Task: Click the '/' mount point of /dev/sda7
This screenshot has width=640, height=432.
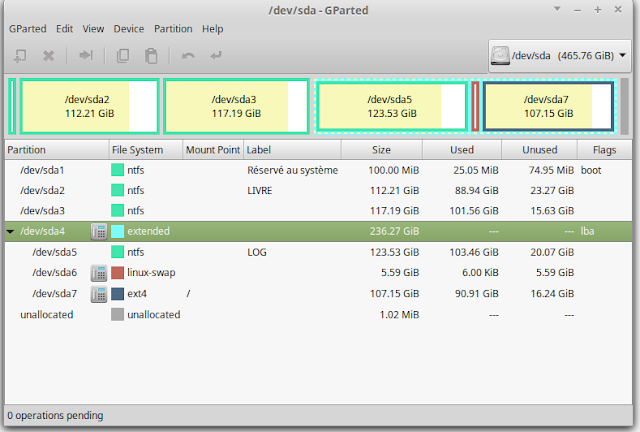Action: tap(188, 294)
